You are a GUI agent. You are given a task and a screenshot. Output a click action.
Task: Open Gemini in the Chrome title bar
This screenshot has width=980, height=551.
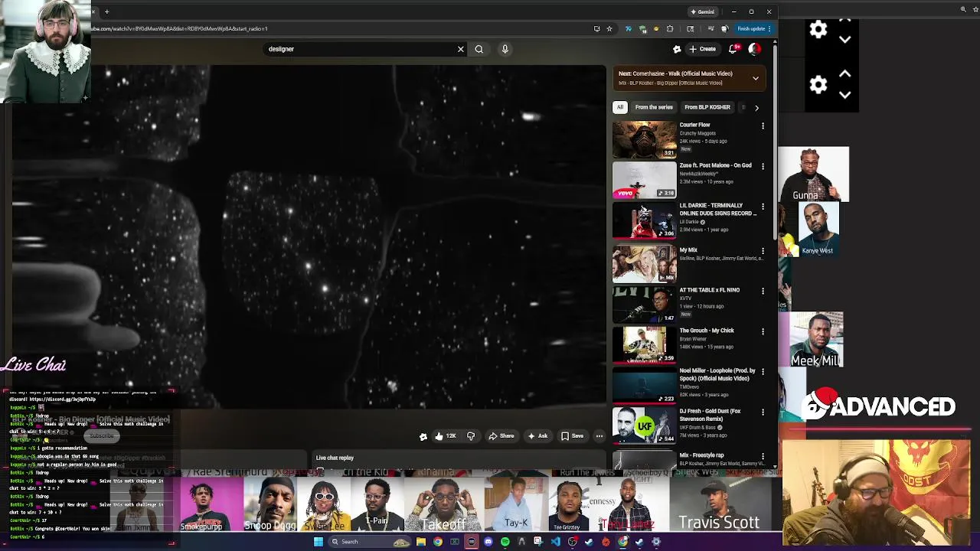[x=703, y=11]
